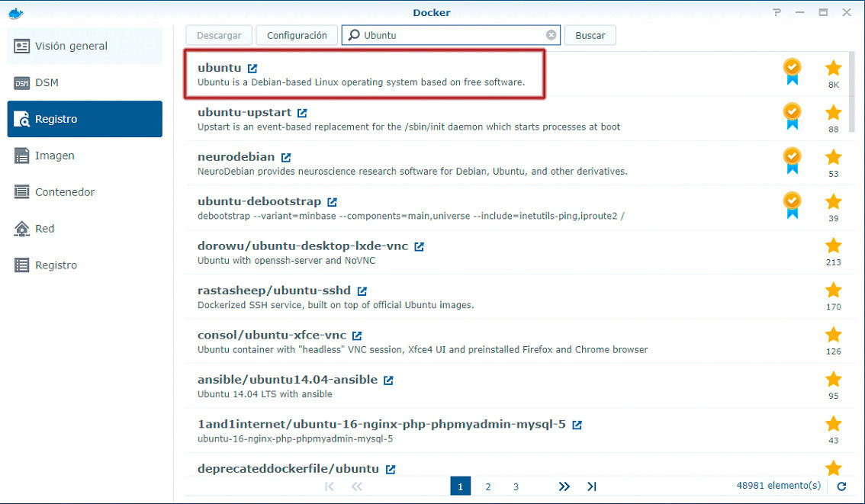The height and width of the screenshot is (504, 865).
Task: Click the star rating showing 126
Action: click(833, 342)
